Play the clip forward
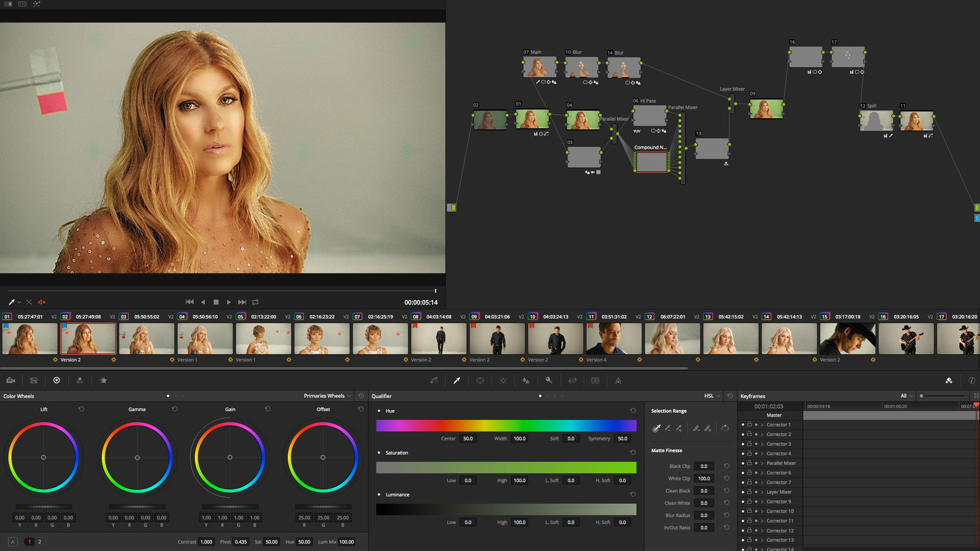 pyautogui.click(x=229, y=302)
